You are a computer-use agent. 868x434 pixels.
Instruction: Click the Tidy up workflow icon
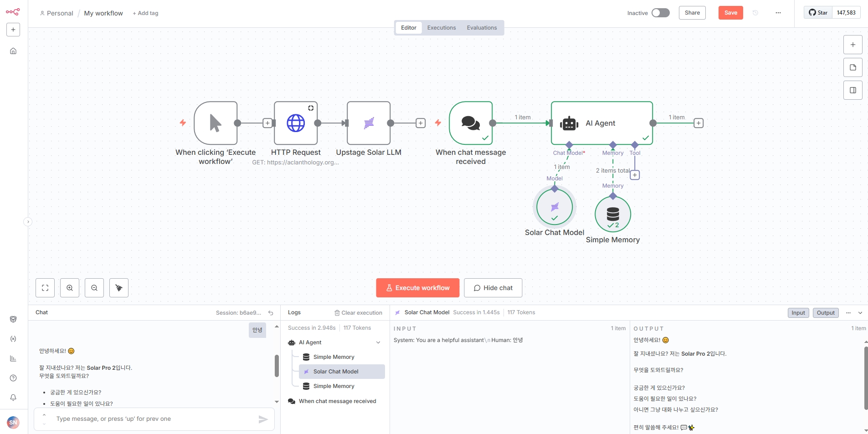119,288
